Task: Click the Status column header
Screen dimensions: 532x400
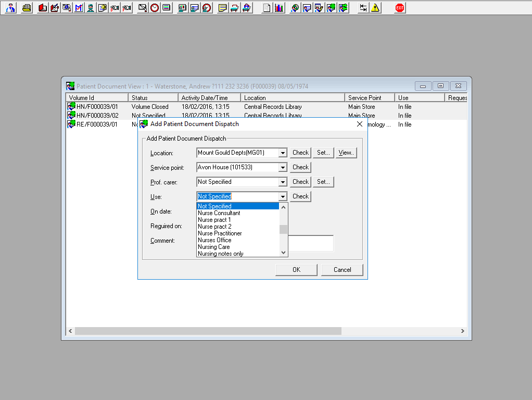Action: pos(154,98)
